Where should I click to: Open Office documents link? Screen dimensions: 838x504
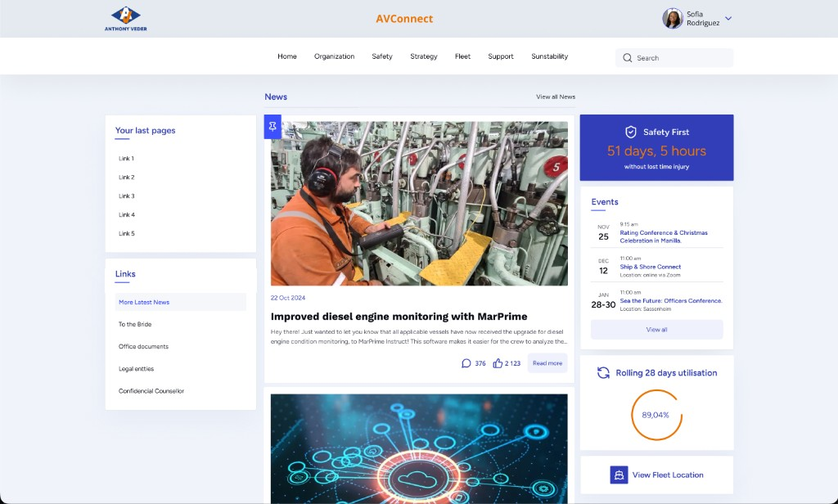tap(143, 346)
